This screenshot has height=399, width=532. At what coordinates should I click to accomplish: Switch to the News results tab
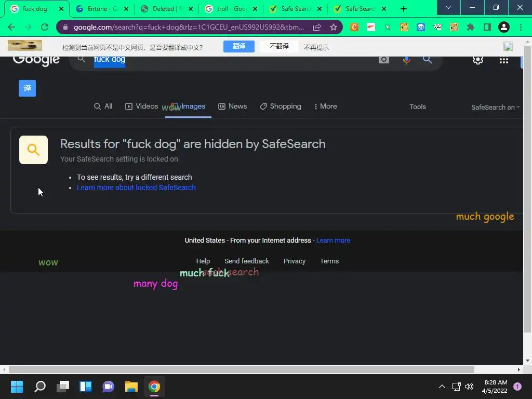click(232, 106)
